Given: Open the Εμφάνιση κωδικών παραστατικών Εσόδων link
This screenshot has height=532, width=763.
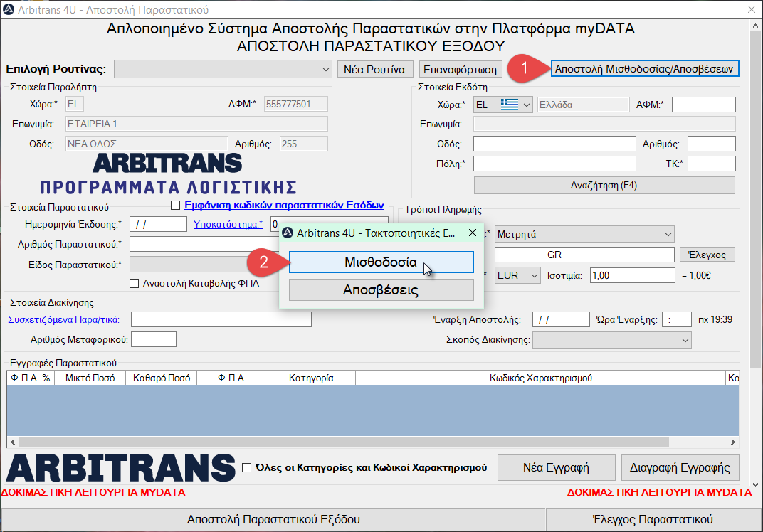Looking at the screenshot, I should coord(284,206).
